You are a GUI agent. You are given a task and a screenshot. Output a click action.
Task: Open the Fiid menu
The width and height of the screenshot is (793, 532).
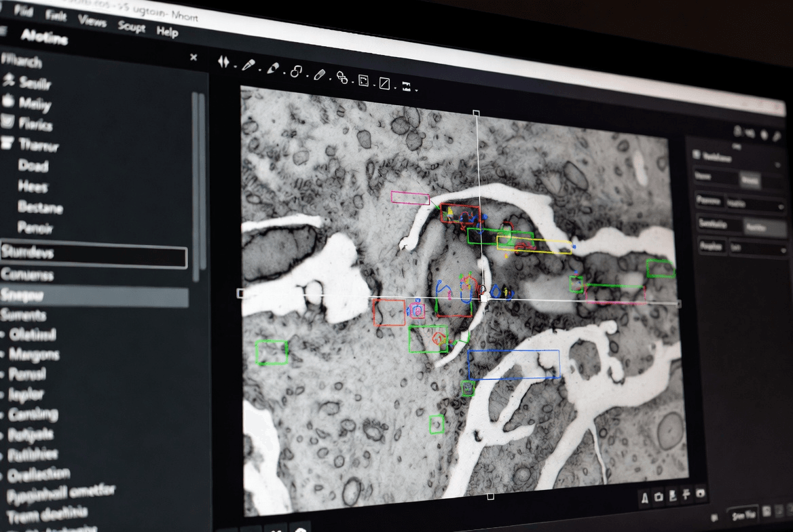pyautogui.click(x=23, y=10)
